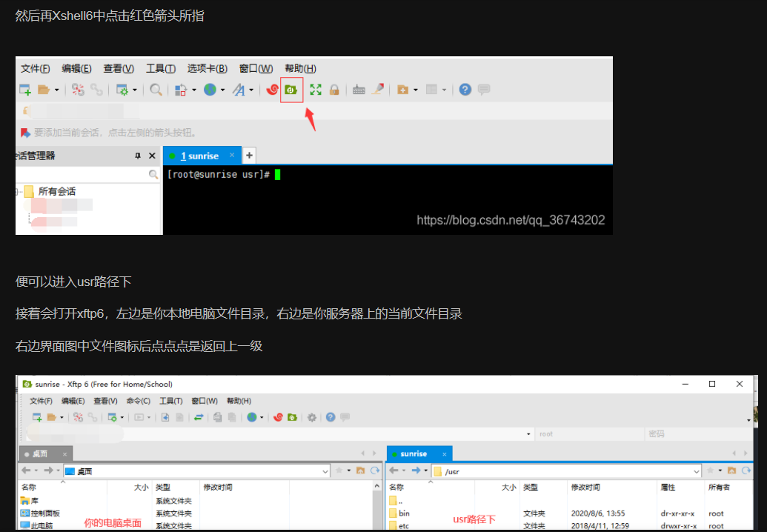Click the Highlight pen icon in Xshell toolbar
The height and width of the screenshot is (532, 767).
point(377,90)
